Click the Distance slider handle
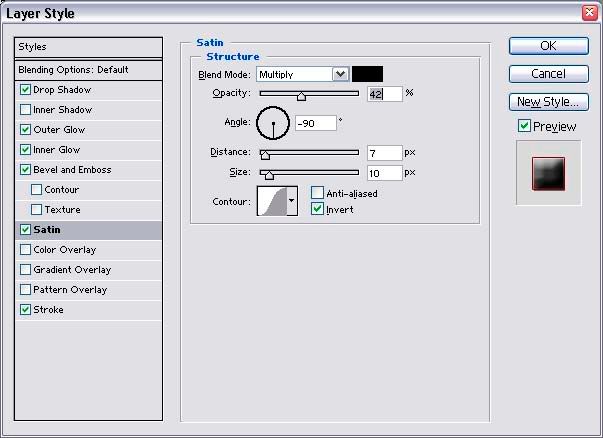603x438 pixels. [x=265, y=155]
